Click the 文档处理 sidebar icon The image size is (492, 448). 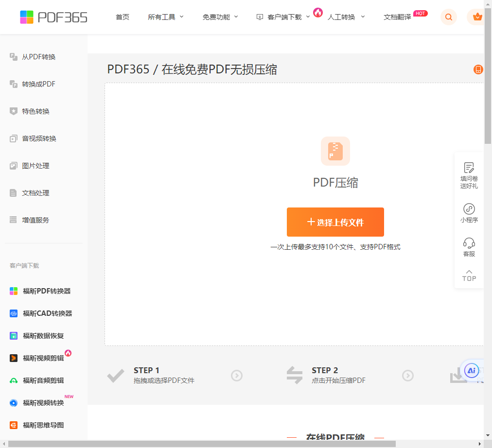[13, 193]
